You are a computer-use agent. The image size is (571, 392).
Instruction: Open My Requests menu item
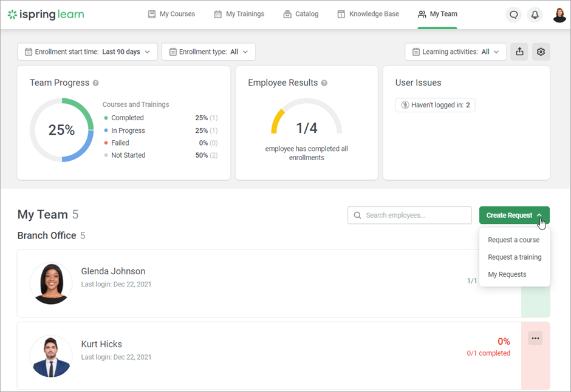pos(507,274)
